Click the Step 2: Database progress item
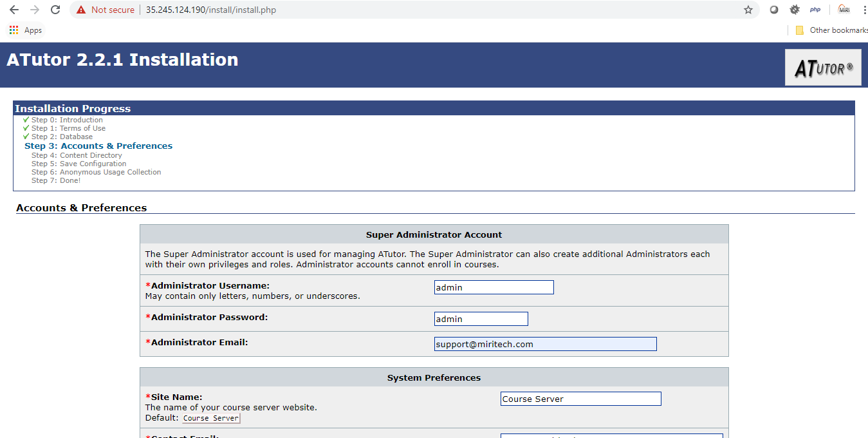 pyautogui.click(x=62, y=137)
